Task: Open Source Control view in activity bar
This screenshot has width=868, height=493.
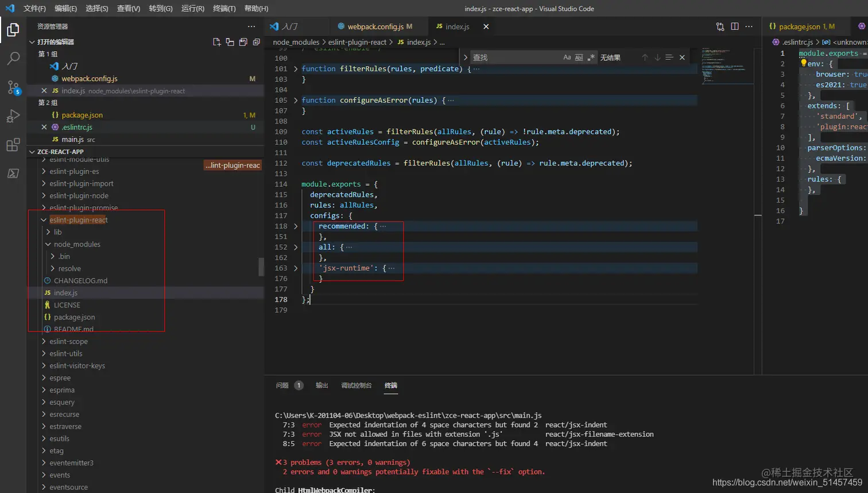Action: 13,87
